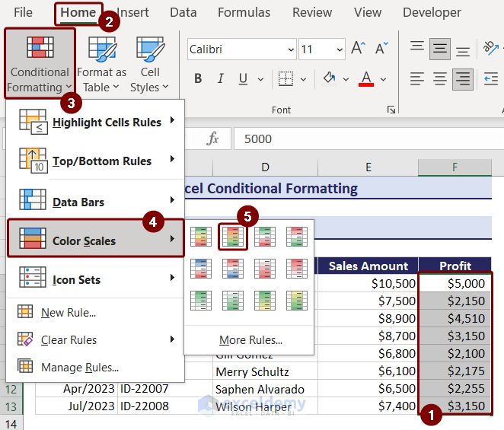Open the Cell Styles gallery
The image size is (504, 430).
(150, 64)
